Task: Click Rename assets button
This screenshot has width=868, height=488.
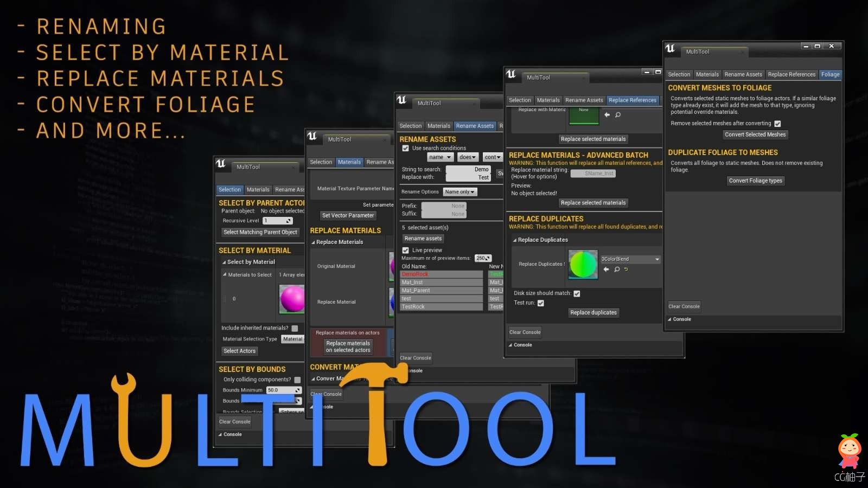Action: point(423,239)
